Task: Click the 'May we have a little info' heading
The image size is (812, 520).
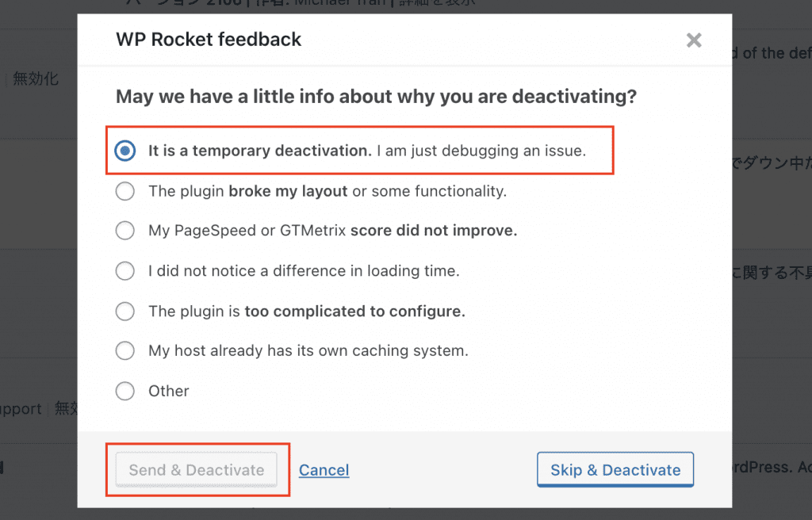Action: [x=376, y=97]
